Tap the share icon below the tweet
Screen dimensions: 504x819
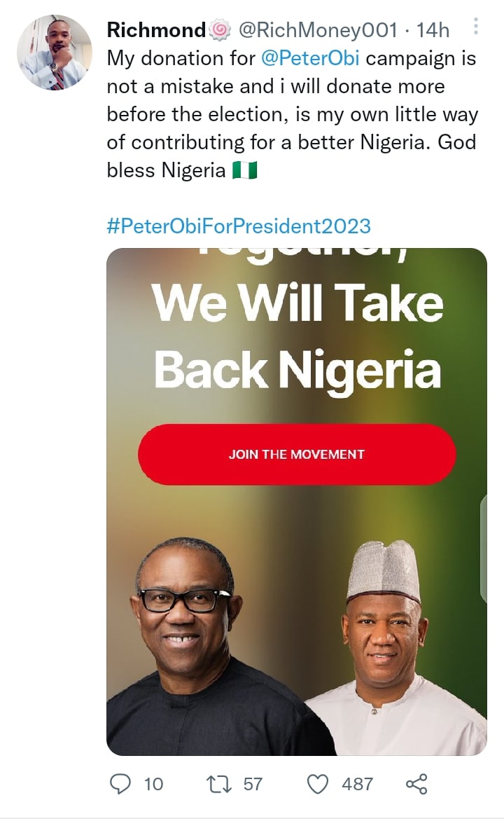tap(416, 783)
